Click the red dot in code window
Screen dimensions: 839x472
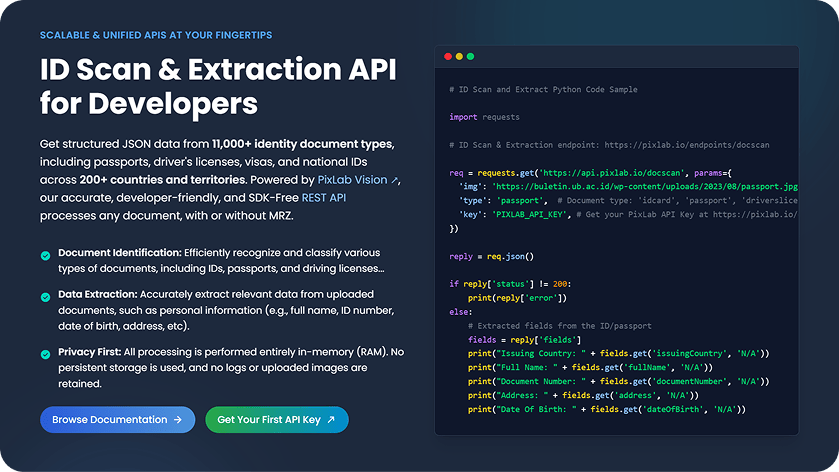tap(447, 57)
